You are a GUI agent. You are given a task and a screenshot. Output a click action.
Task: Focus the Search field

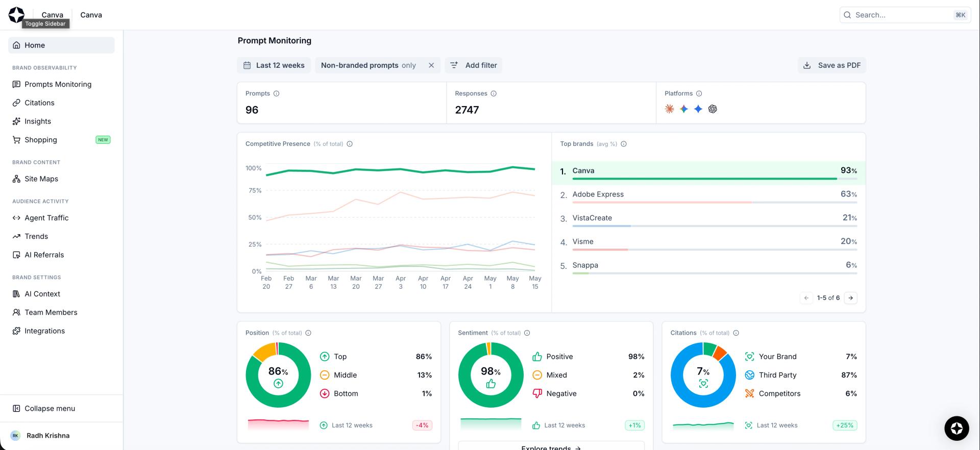click(905, 15)
